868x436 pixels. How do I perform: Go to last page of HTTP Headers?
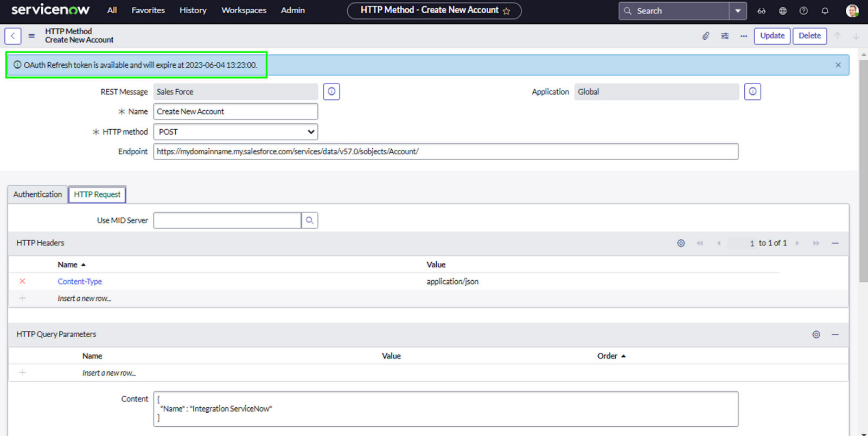point(816,243)
